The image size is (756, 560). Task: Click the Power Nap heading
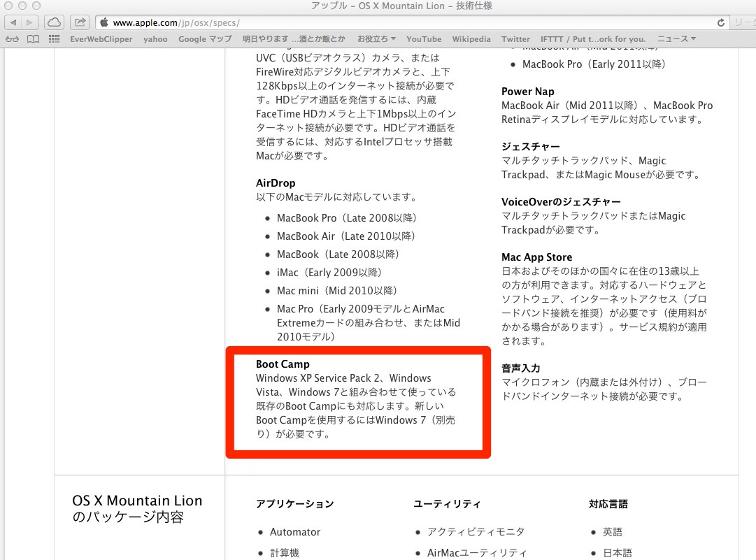coord(527,92)
